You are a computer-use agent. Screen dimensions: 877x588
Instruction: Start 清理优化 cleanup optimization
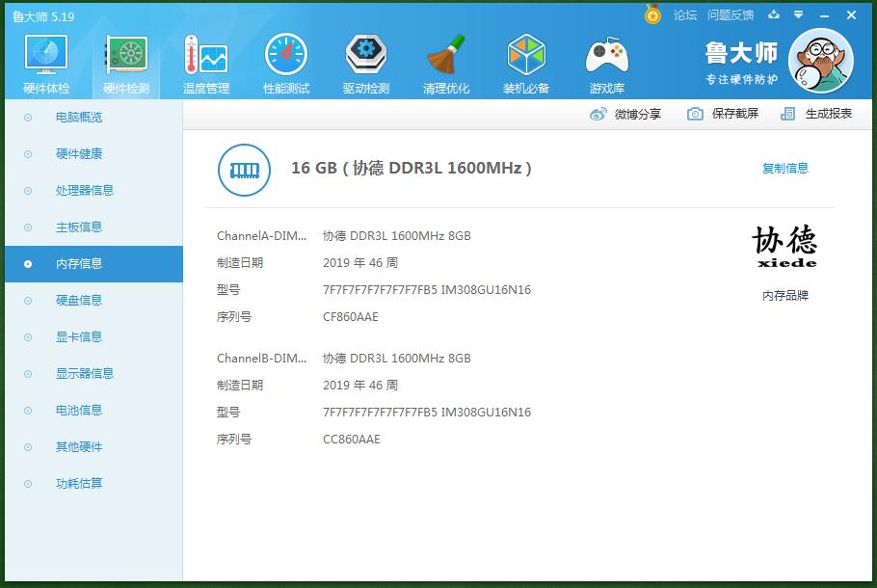[x=445, y=61]
